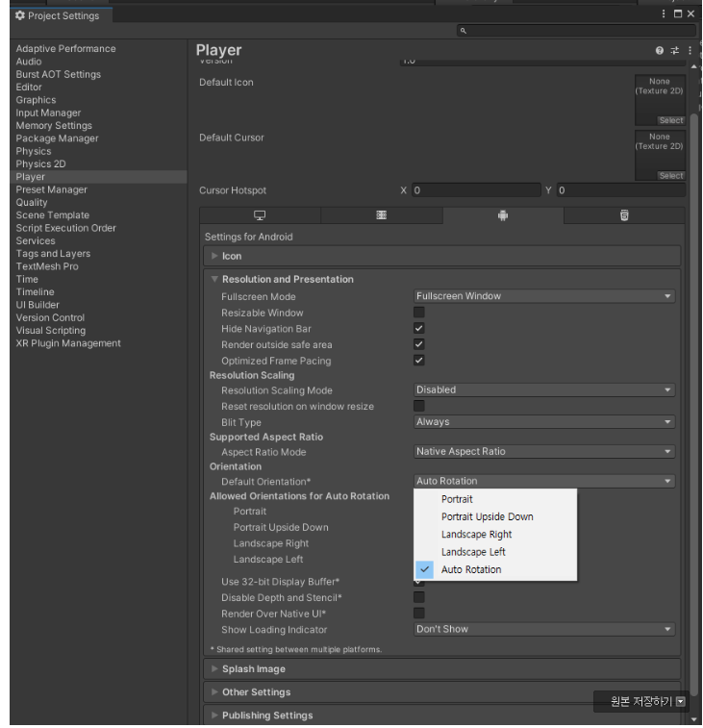
Task: Open Player component three-dot menu
Action: (x=690, y=50)
